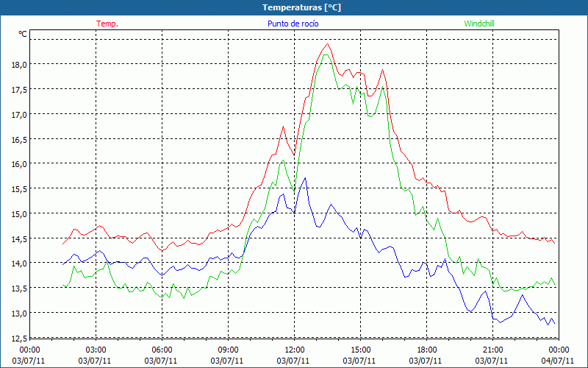Click the "14,5" y-axis value
Screen dimensions: 588x368
[x=20, y=238]
